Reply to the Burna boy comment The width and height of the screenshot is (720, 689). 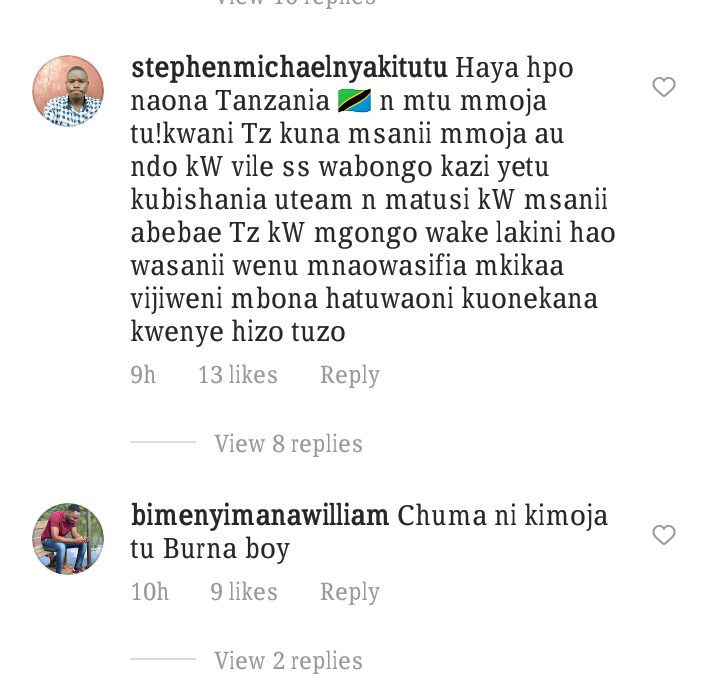point(349,592)
